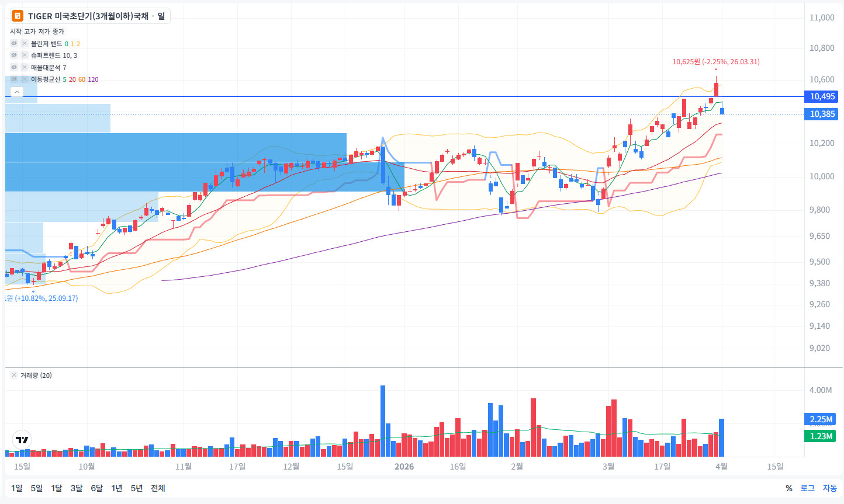Click the 4월 date axis label
The image size is (844, 504).
tap(722, 467)
